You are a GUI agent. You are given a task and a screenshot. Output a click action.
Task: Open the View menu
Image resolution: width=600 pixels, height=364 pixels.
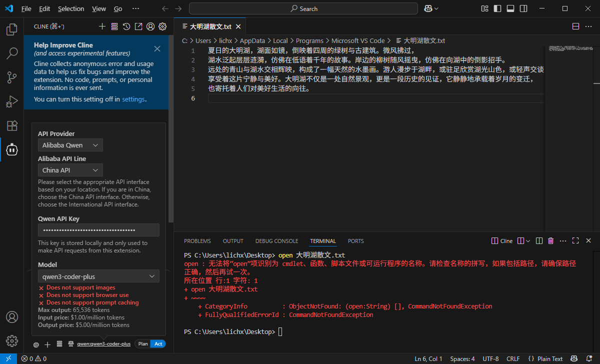(99, 8)
